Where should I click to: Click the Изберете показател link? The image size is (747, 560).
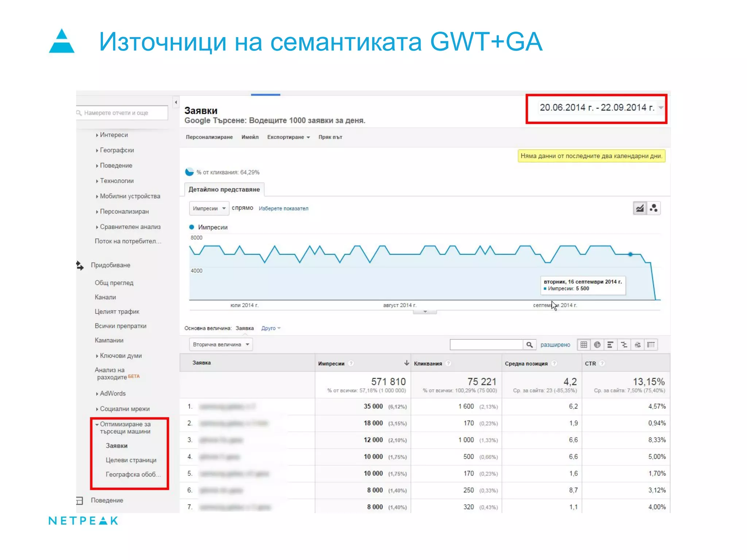(x=283, y=209)
